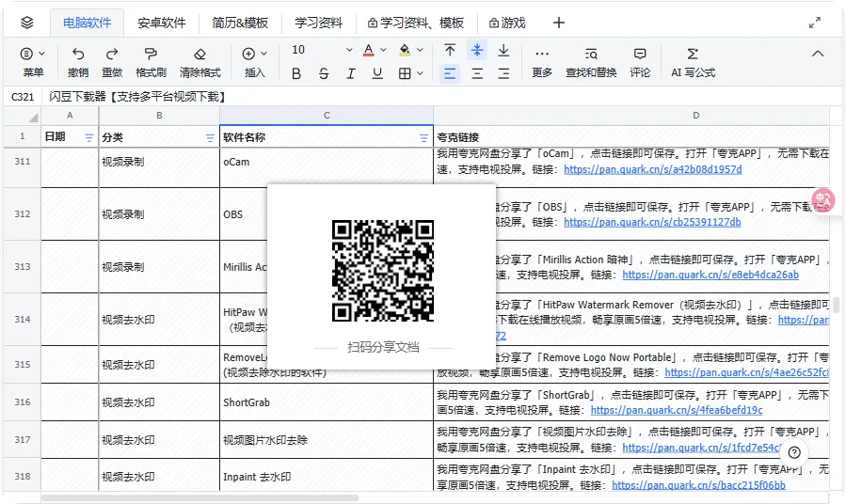Switch to 简历&模板 sheet tab
846x504 pixels.
pyautogui.click(x=240, y=23)
